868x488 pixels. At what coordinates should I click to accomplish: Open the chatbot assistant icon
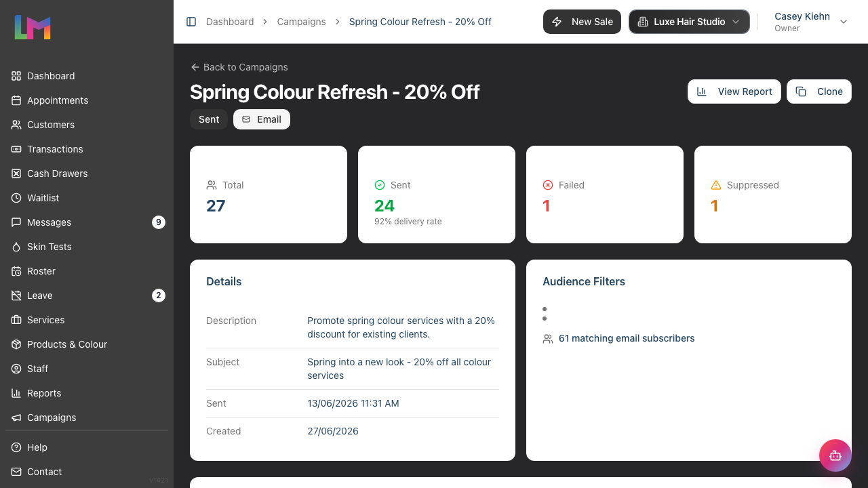click(x=835, y=455)
